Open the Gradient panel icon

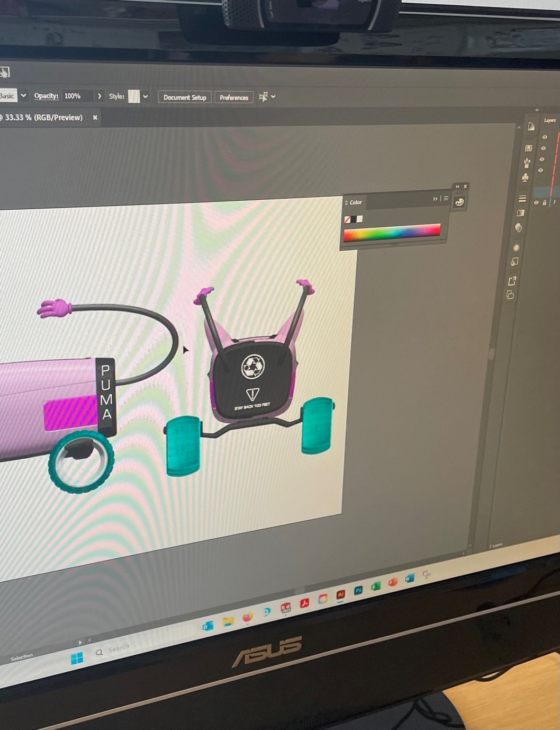(521, 213)
